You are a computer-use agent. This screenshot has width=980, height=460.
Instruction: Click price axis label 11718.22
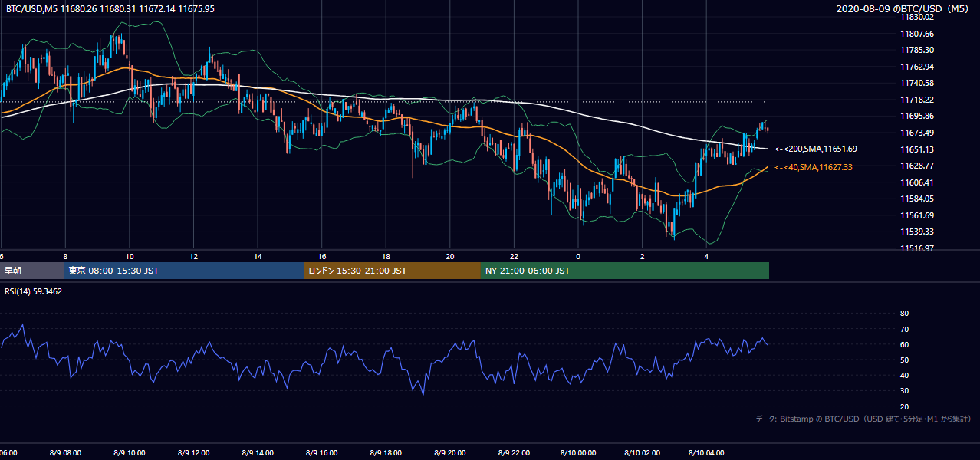(917, 100)
